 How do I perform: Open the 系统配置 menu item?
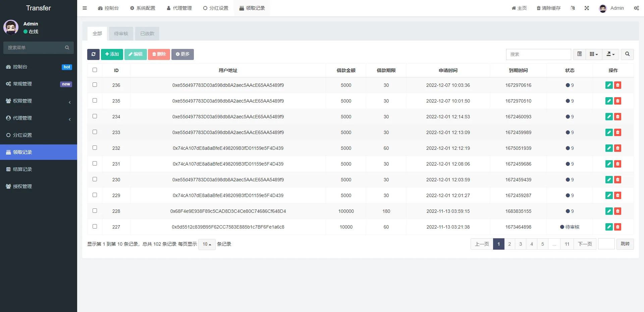[x=143, y=8]
